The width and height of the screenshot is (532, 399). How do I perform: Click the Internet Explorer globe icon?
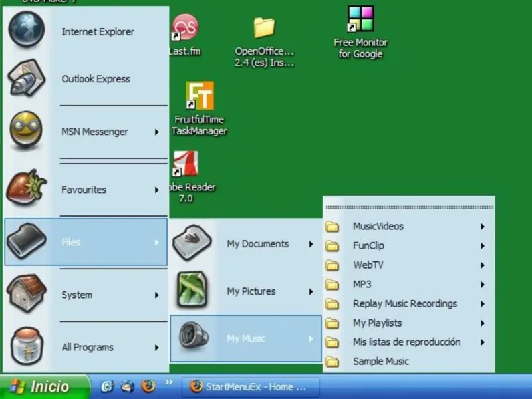(27, 29)
